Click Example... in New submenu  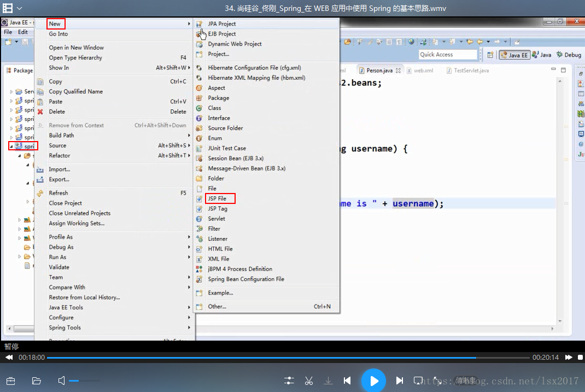(x=220, y=293)
